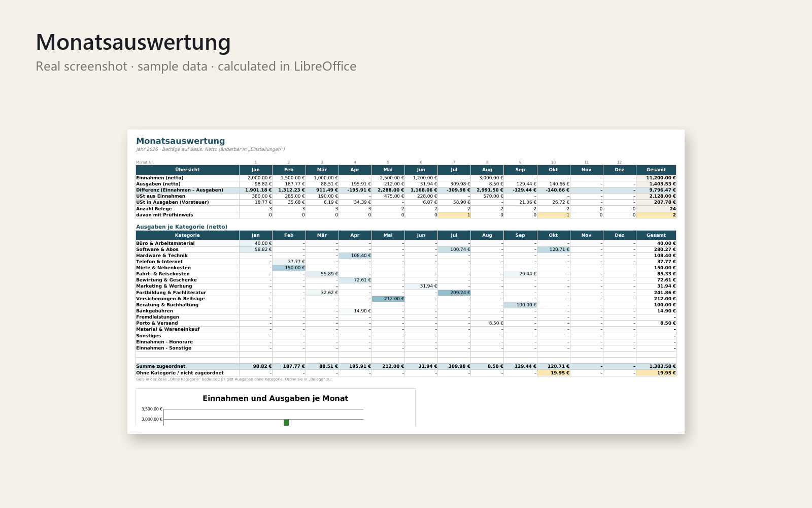The height and width of the screenshot is (508, 812).
Task: Select the 'Büro & Arbeitsmaterial' category row
Action: (406, 243)
